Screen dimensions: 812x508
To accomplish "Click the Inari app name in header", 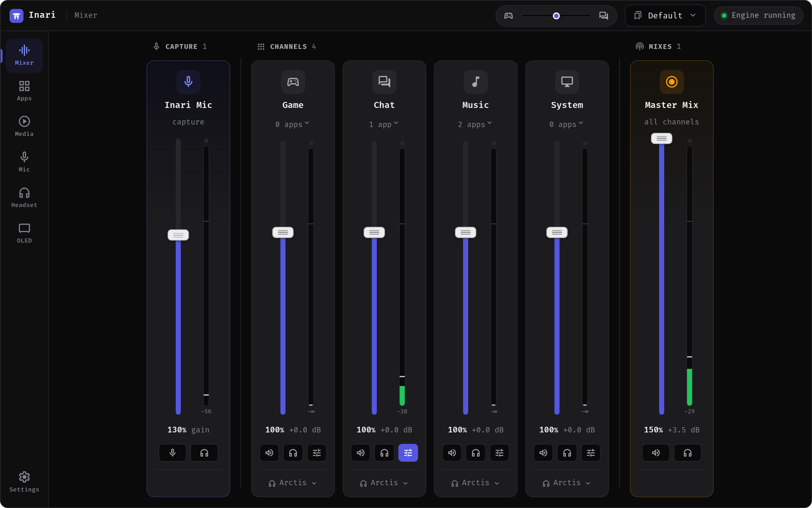I will click(x=42, y=15).
